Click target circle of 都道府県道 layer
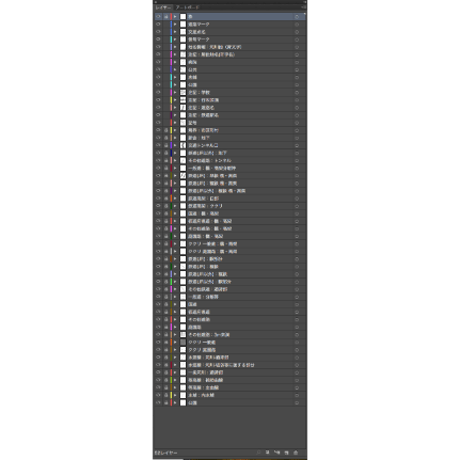This screenshot has width=460, height=460. [297, 312]
